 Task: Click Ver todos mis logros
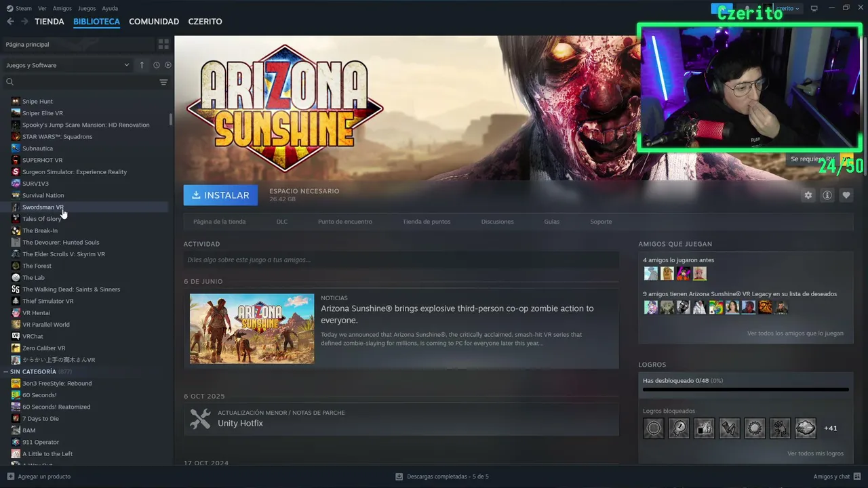[815, 453]
